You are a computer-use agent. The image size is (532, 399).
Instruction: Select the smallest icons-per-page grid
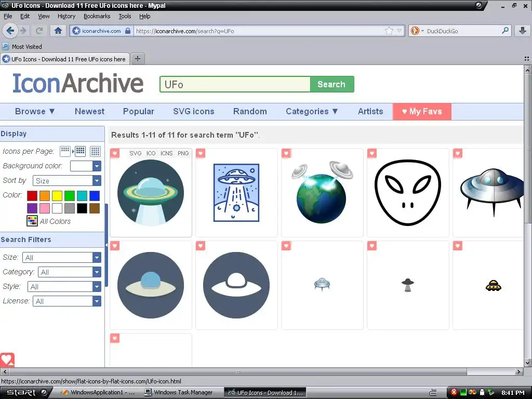pos(65,151)
